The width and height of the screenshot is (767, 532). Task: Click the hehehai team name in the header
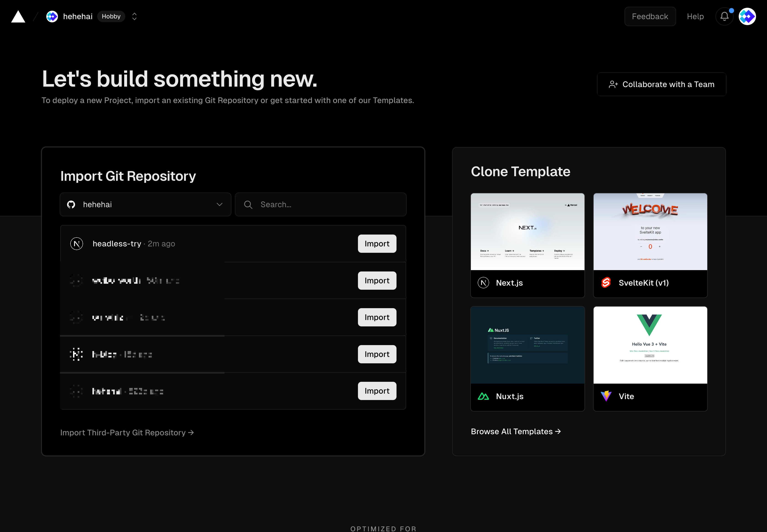[x=78, y=16]
